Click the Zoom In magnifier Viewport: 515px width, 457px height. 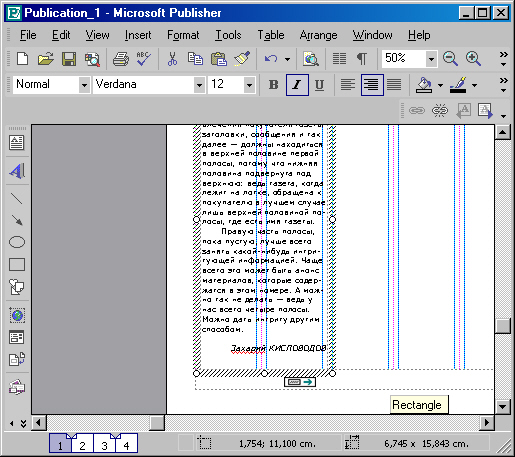pyautogui.click(x=473, y=59)
